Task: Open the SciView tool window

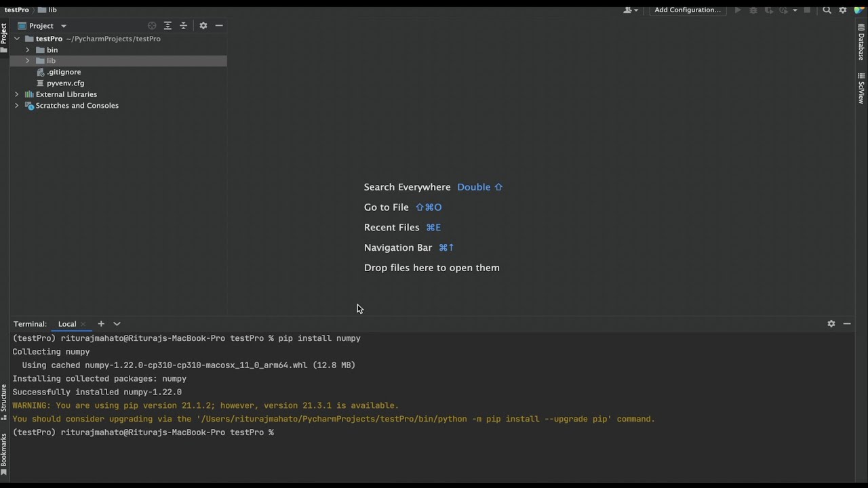Action: point(861,88)
